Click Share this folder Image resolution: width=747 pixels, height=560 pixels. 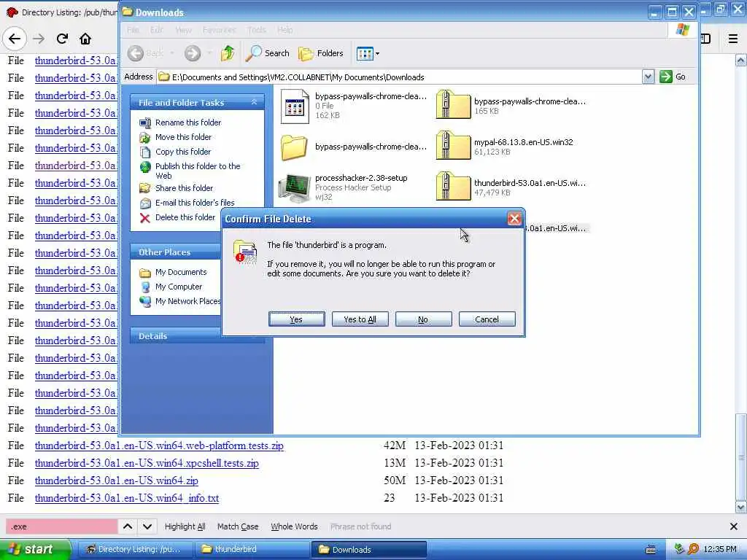pos(185,188)
